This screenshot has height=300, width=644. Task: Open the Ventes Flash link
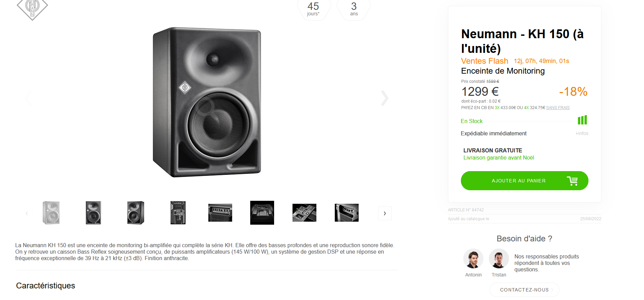484,61
